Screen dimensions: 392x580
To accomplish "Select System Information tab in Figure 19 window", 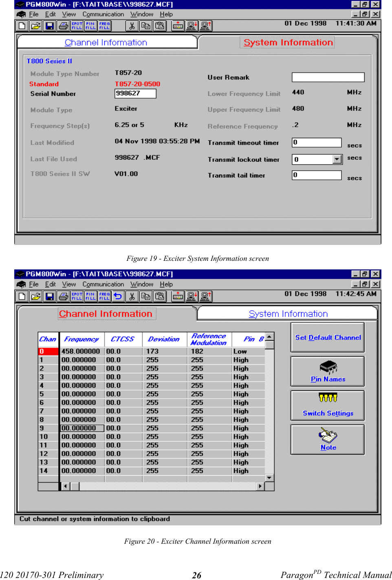I will point(288,42).
